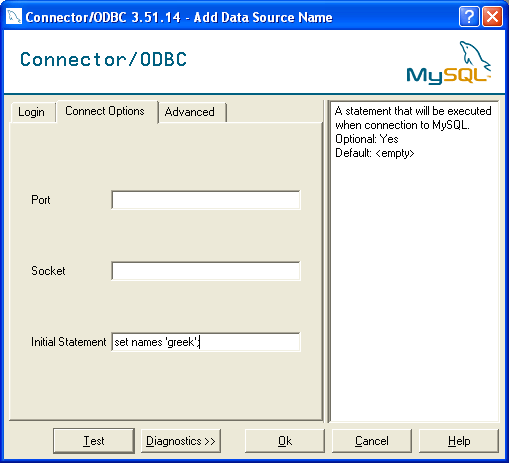
Task: Click the Initial Statement label
Action: point(68,342)
